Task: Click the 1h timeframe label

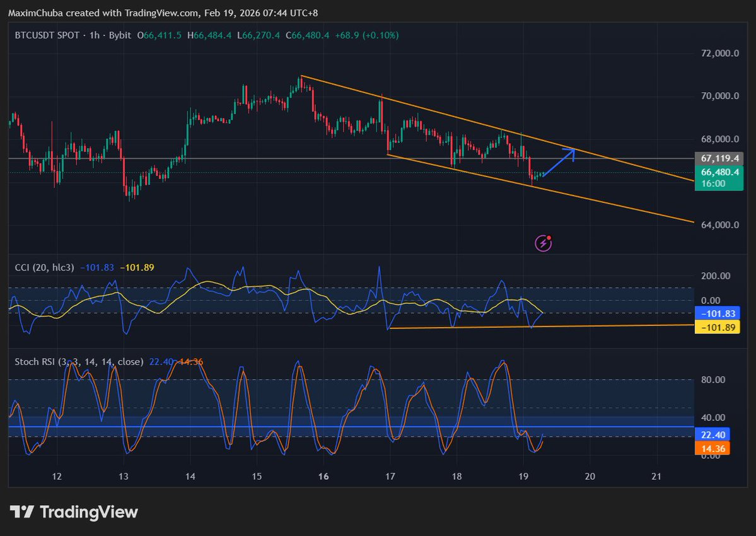Action: pyautogui.click(x=95, y=35)
